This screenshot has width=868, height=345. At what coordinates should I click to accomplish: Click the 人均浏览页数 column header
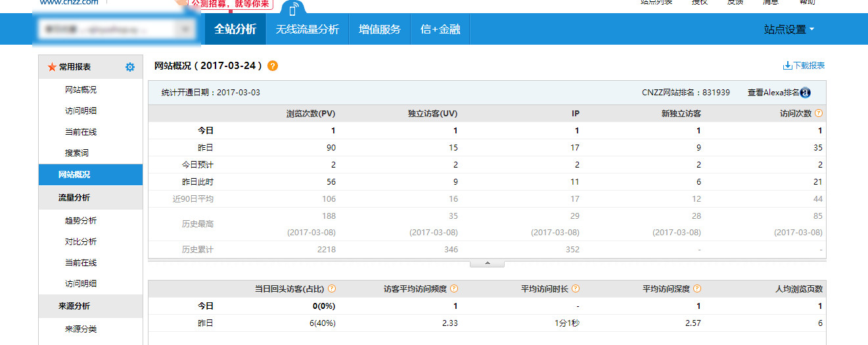(x=799, y=288)
